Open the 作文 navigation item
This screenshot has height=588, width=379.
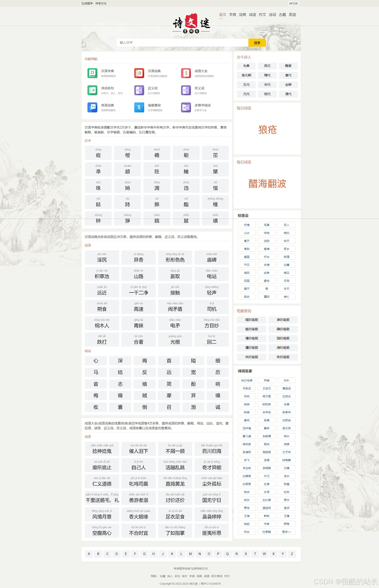(262, 14)
